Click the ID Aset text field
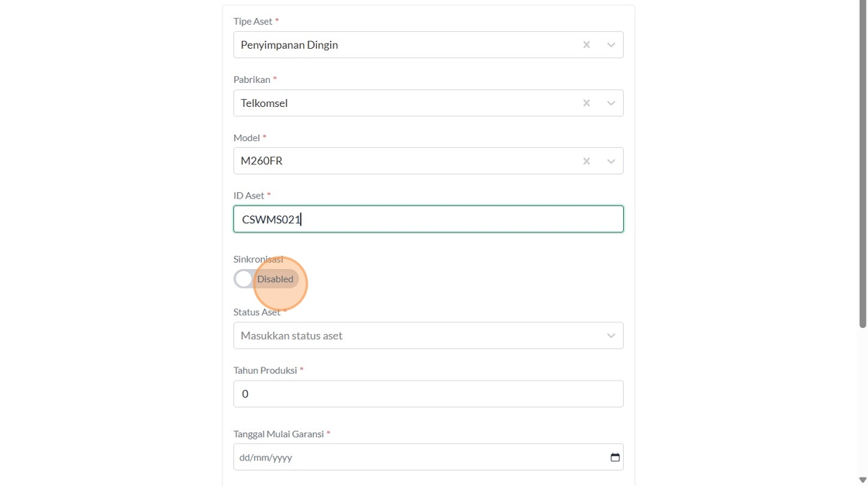This screenshot has width=868, height=486. click(x=428, y=219)
